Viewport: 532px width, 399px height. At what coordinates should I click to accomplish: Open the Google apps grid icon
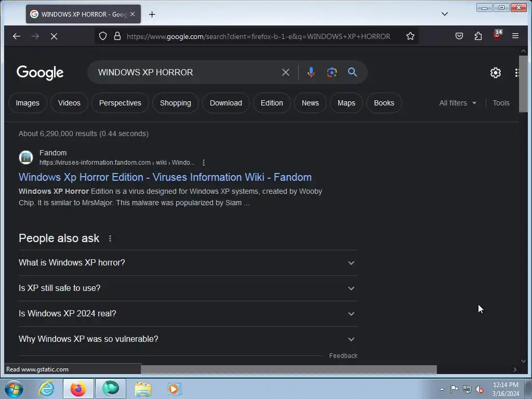[516, 73]
